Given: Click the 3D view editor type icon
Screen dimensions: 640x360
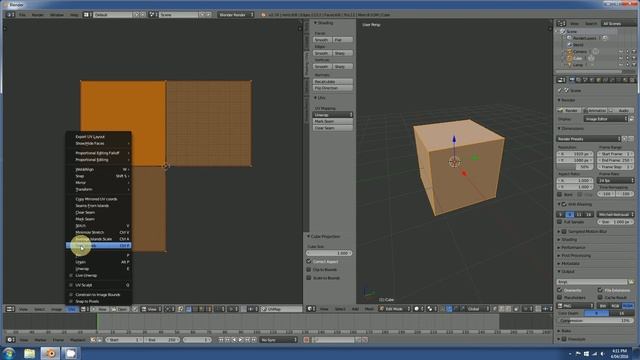Looking at the screenshot, I should (312, 309).
